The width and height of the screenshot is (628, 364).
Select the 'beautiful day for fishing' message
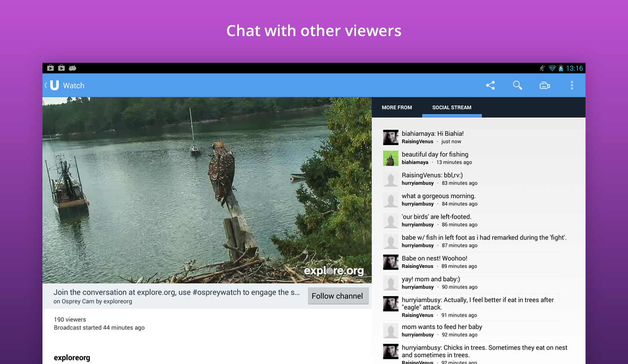point(435,154)
